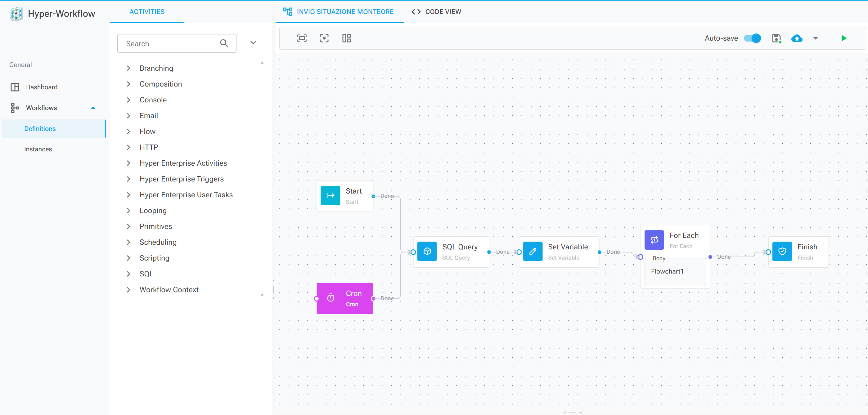Open the Invio Situazione Monteore tab
Viewport: 868px width, 415px height.
[x=340, y=12]
